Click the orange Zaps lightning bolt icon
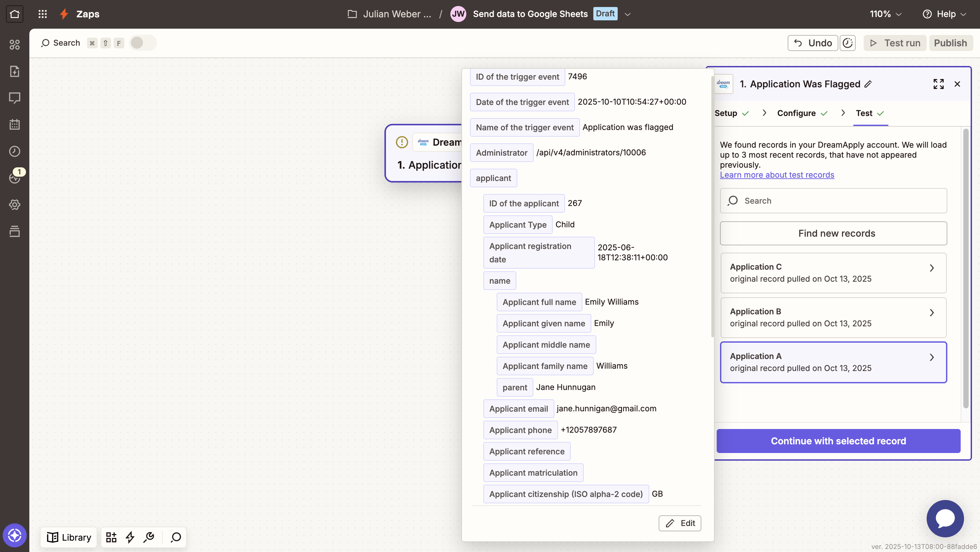Image resolution: width=980 pixels, height=552 pixels. pos(64,14)
